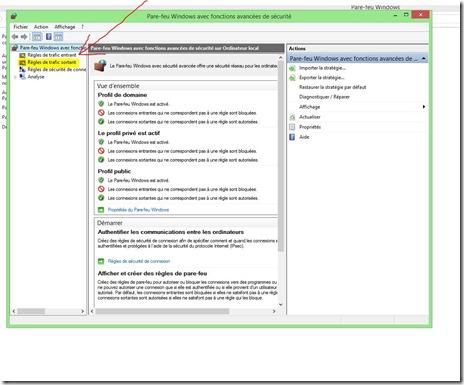Click the Aide icon in Actions
The image size is (464, 385).
tap(292, 137)
